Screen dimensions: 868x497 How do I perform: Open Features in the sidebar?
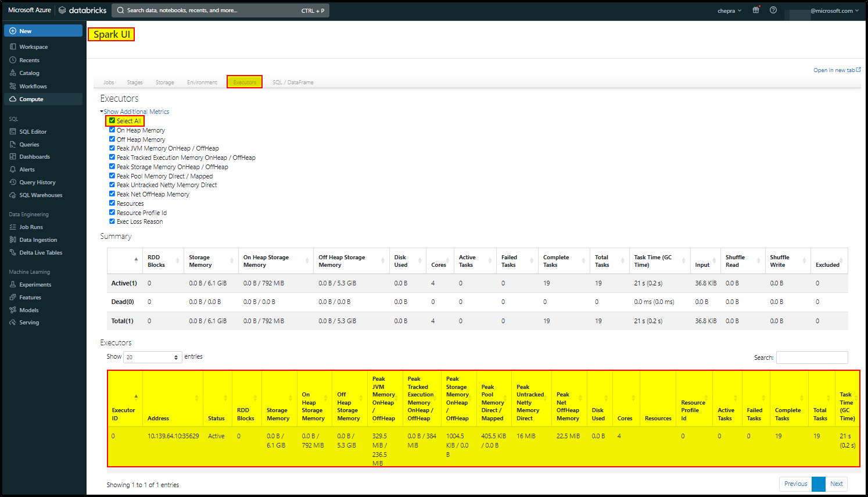click(x=43, y=298)
